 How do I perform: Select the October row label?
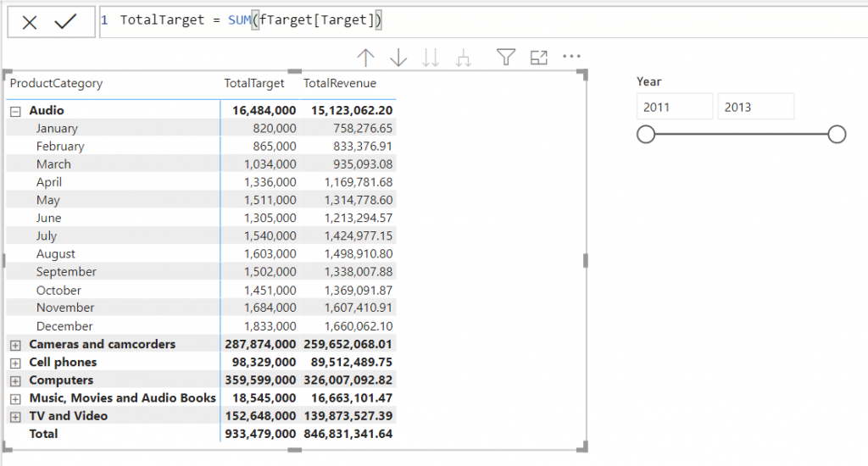[58, 290]
